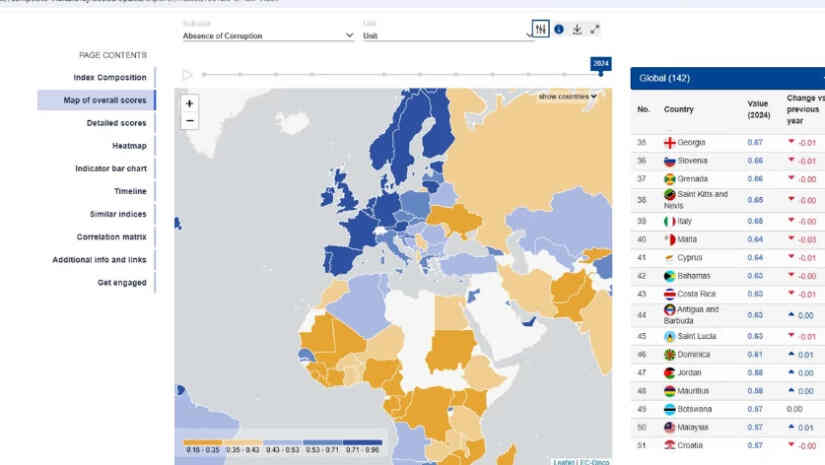Select the darkest blue legend swatch

[363, 442]
